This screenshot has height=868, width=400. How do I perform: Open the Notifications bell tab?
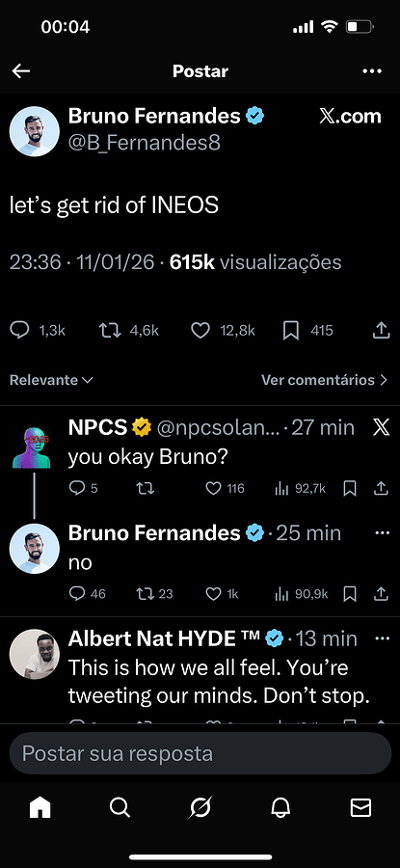[280, 809]
